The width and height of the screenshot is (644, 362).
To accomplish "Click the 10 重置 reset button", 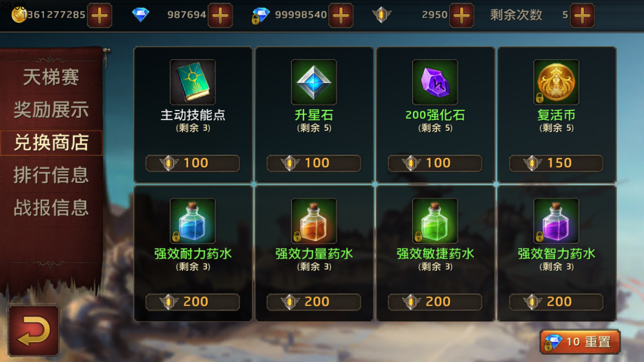I will [x=581, y=342].
